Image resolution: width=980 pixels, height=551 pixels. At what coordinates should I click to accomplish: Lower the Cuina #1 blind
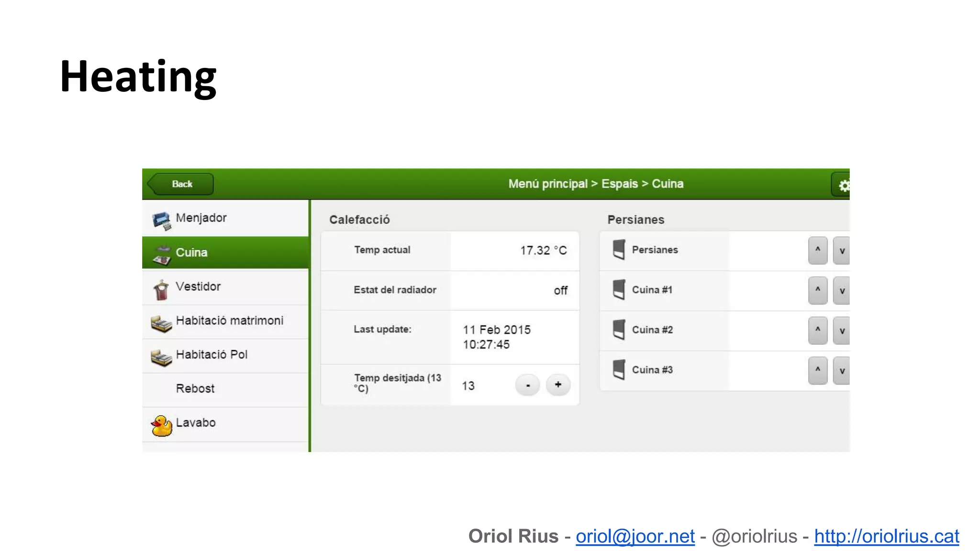point(842,290)
